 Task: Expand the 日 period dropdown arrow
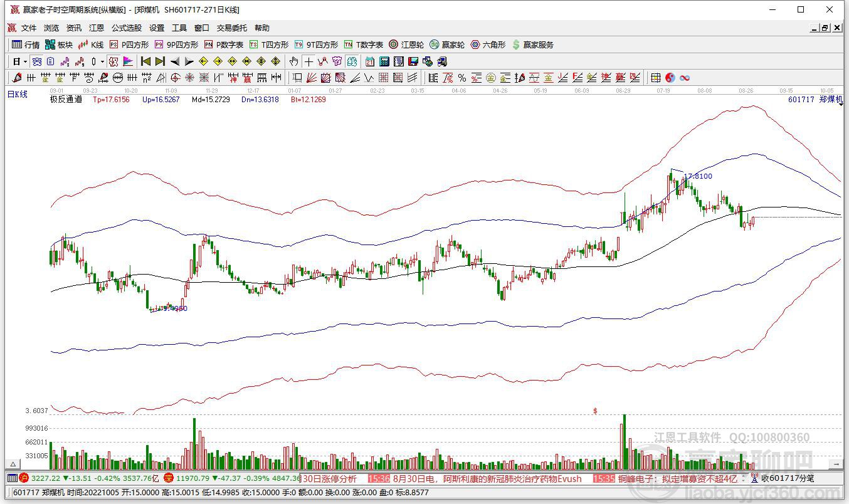point(26,61)
